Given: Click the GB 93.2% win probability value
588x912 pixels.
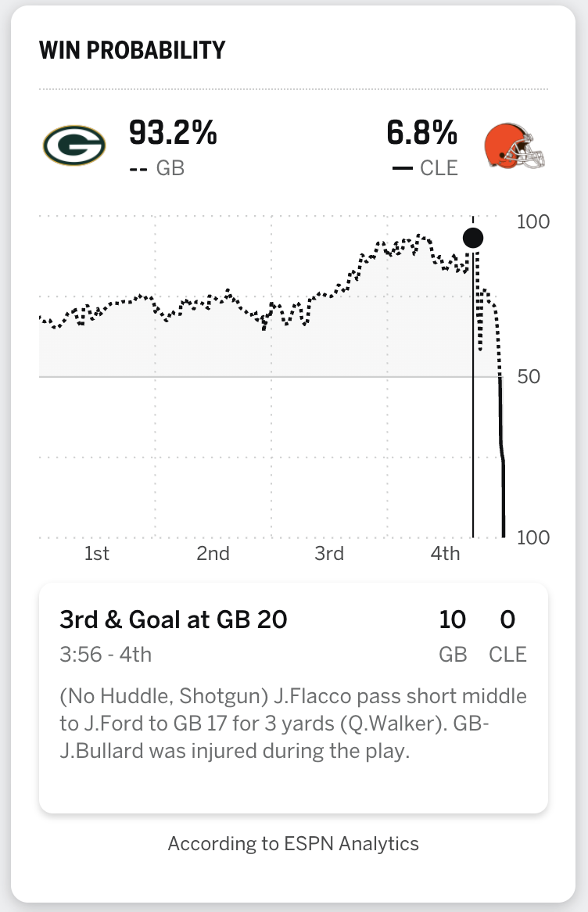Looking at the screenshot, I should 173,132.
